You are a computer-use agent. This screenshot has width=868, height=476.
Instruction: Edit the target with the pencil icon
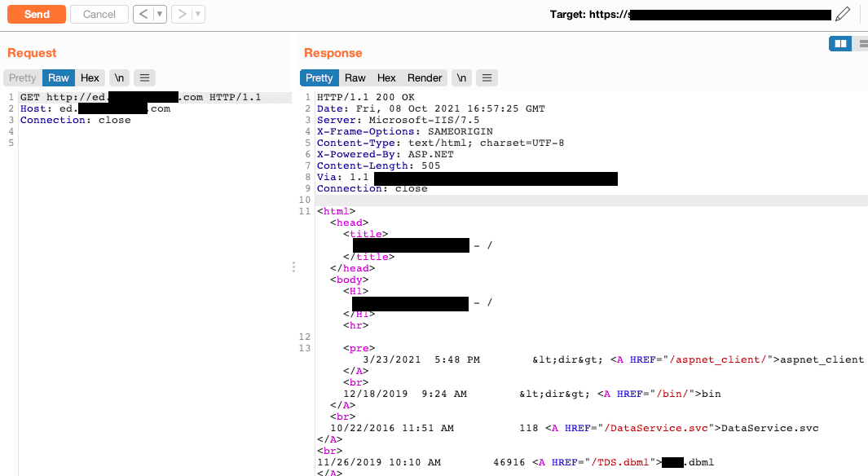click(x=843, y=14)
